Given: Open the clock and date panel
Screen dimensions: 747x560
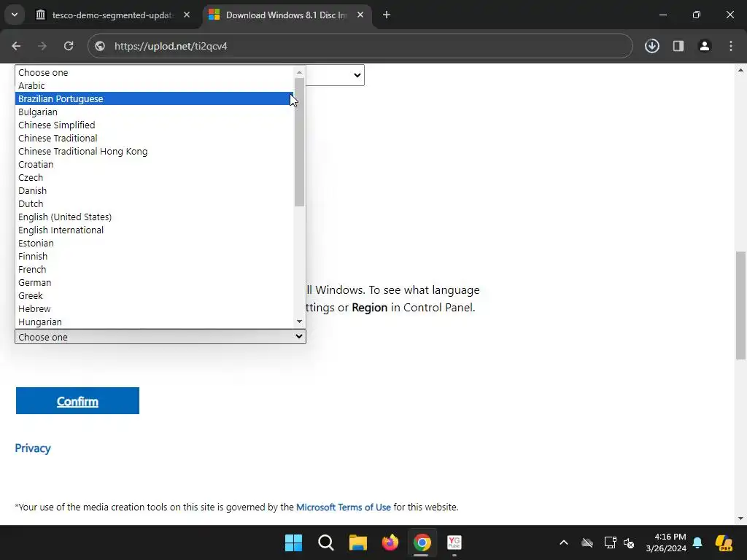Looking at the screenshot, I should (666, 542).
